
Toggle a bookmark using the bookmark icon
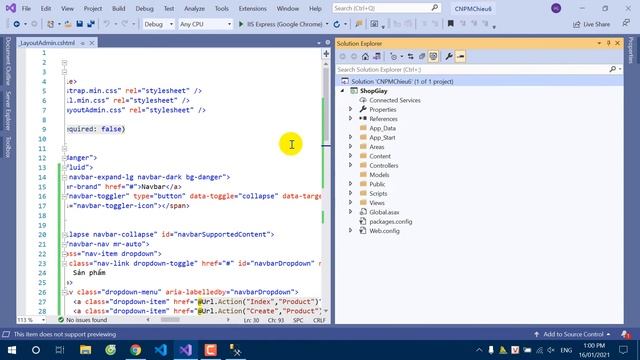(x=451, y=24)
